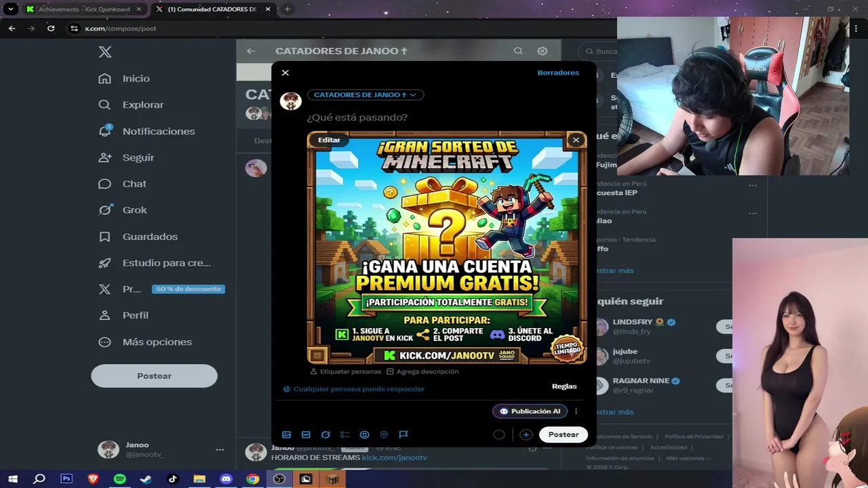Click the 50 % de descuento badge
The height and width of the screenshot is (488, 868).
(x=188, y=289)
